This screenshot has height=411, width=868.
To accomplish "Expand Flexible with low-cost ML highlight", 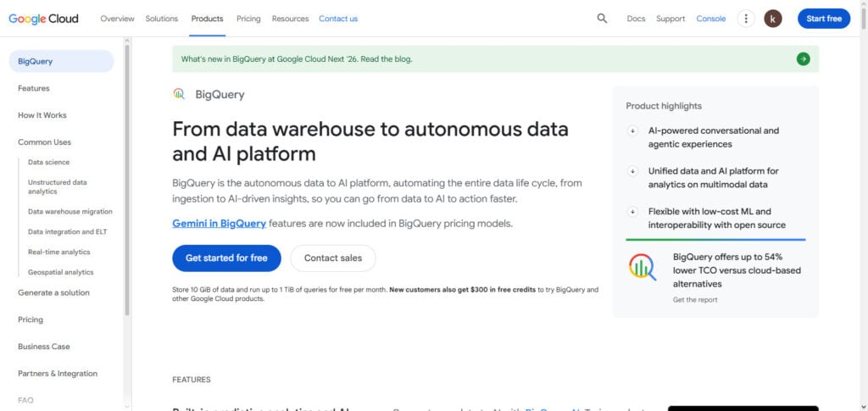I will [632, 212].
